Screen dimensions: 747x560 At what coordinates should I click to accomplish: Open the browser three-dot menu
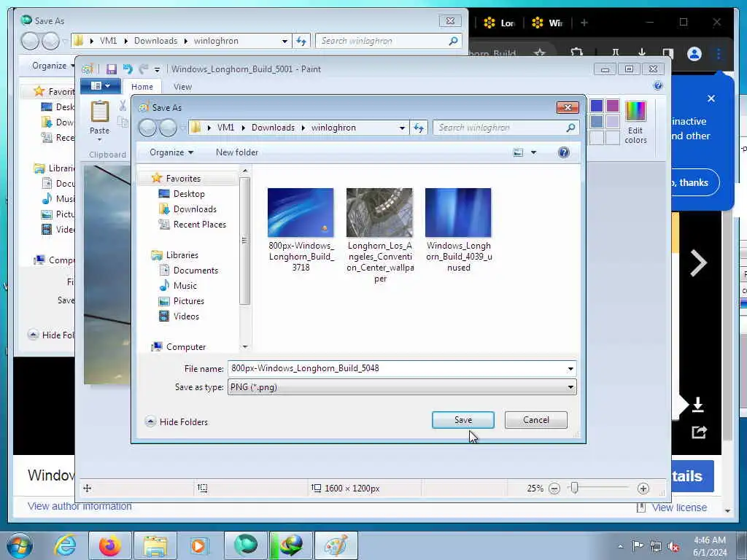click(x=719, y=54)
